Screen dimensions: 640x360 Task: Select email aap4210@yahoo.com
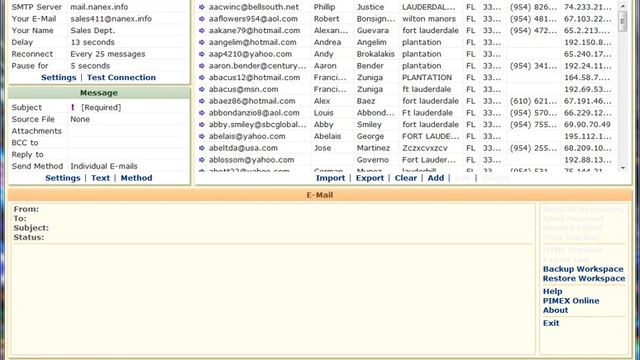250,54
